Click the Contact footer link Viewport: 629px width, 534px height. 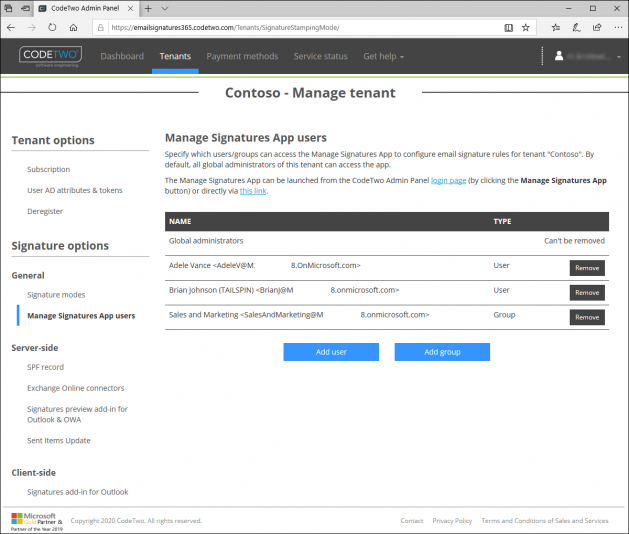pos(412,521)
